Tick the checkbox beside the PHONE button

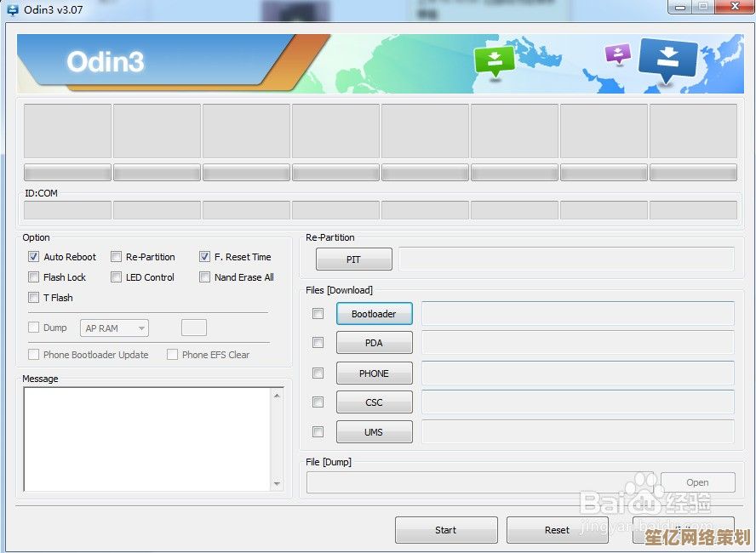(318, 373)
